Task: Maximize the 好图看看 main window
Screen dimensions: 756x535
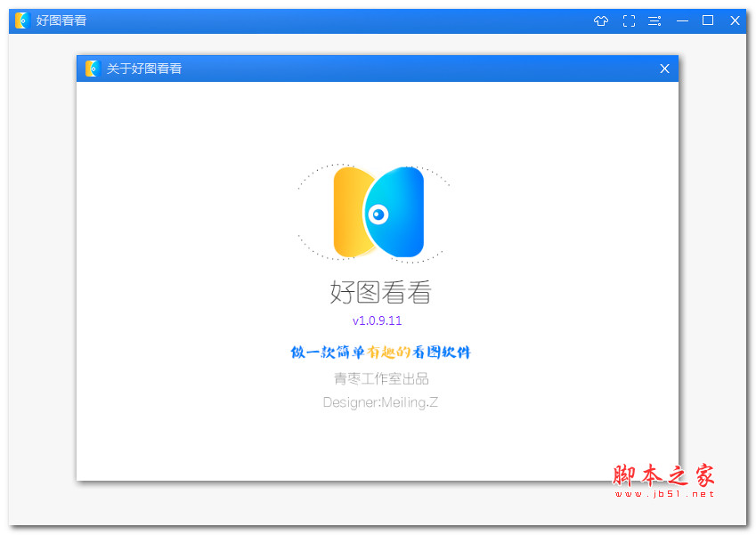Action: pos(708,20)
